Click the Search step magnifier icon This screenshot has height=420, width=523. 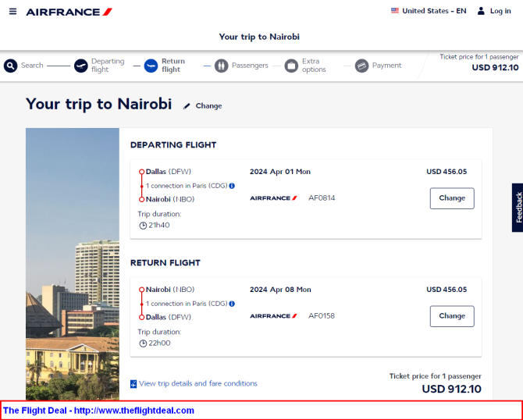(x=10, y=66)
